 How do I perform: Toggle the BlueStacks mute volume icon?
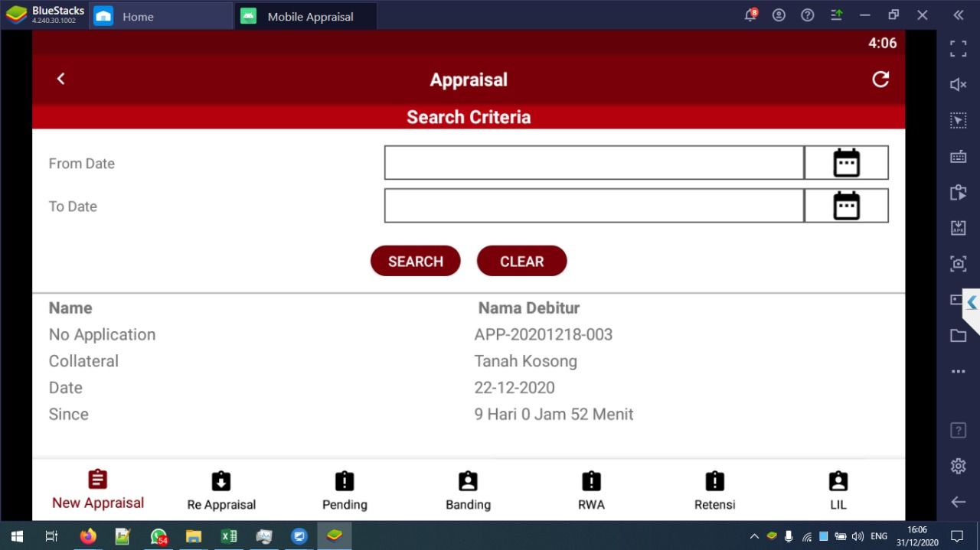tap(958, 84)
